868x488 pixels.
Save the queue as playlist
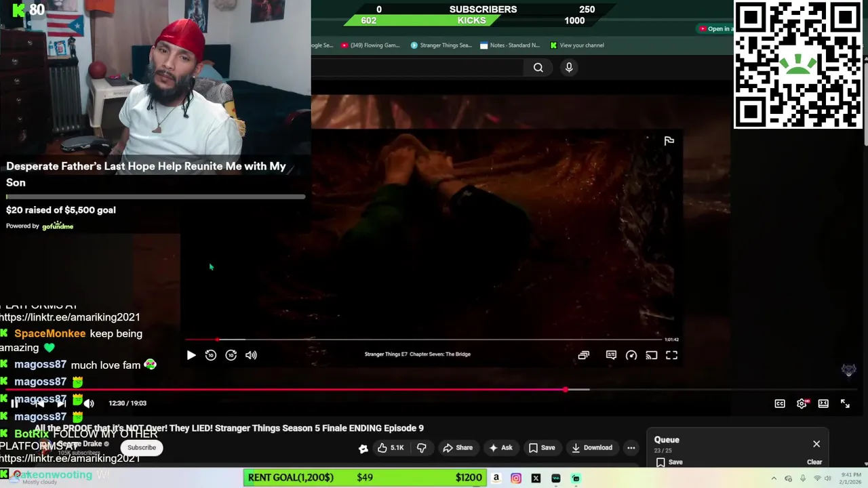coord(669,462)
